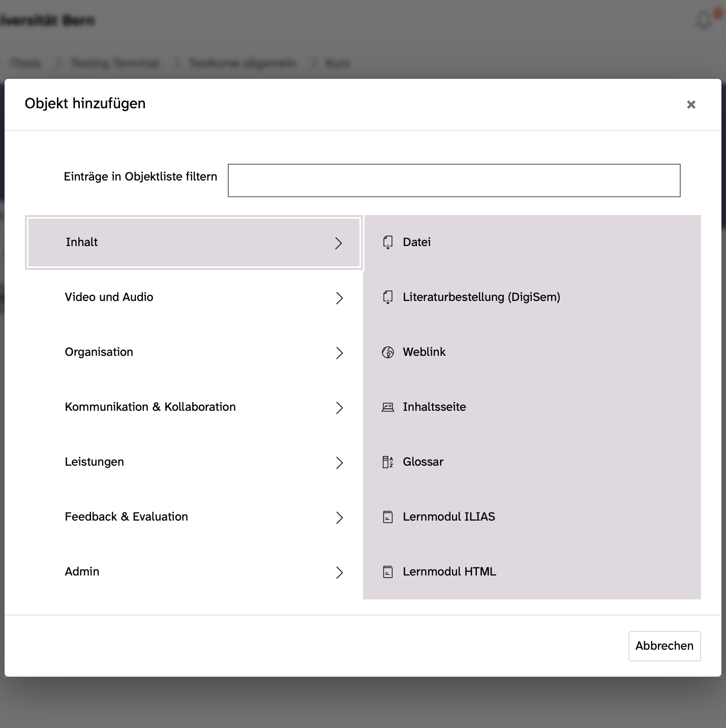Click the Datei file icon
This screenshot has width=726, height=728.
(388, 242)
